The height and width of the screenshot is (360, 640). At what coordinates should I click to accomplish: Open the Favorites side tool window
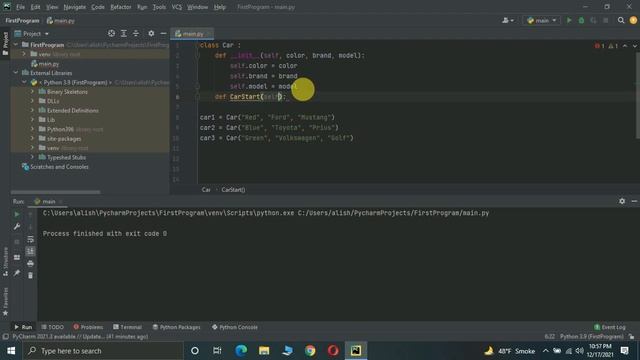point(5,301)
